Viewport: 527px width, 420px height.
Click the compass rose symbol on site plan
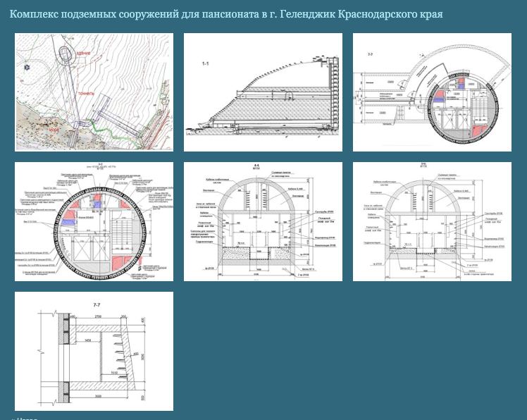27,68
